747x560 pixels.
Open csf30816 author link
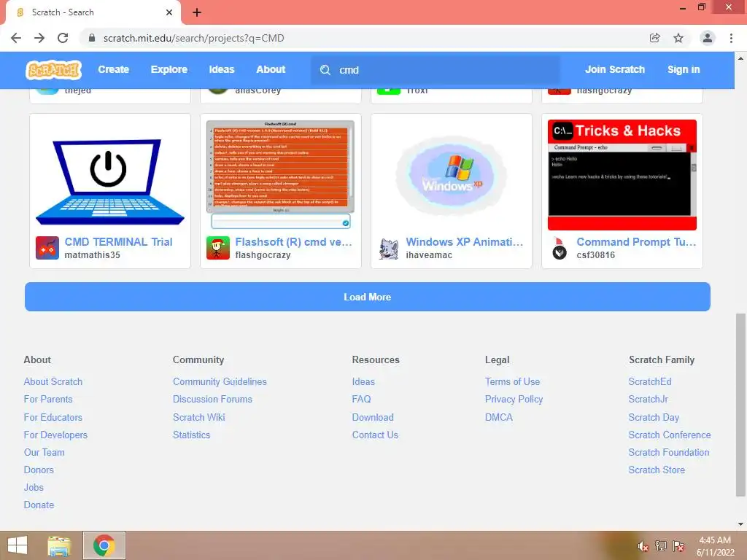[595, 254]
